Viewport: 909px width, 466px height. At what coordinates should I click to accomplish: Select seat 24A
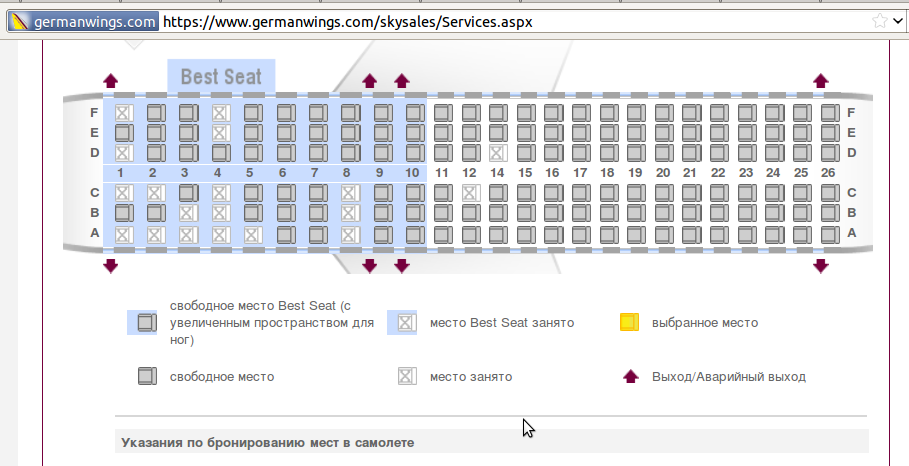pos(775,235)
